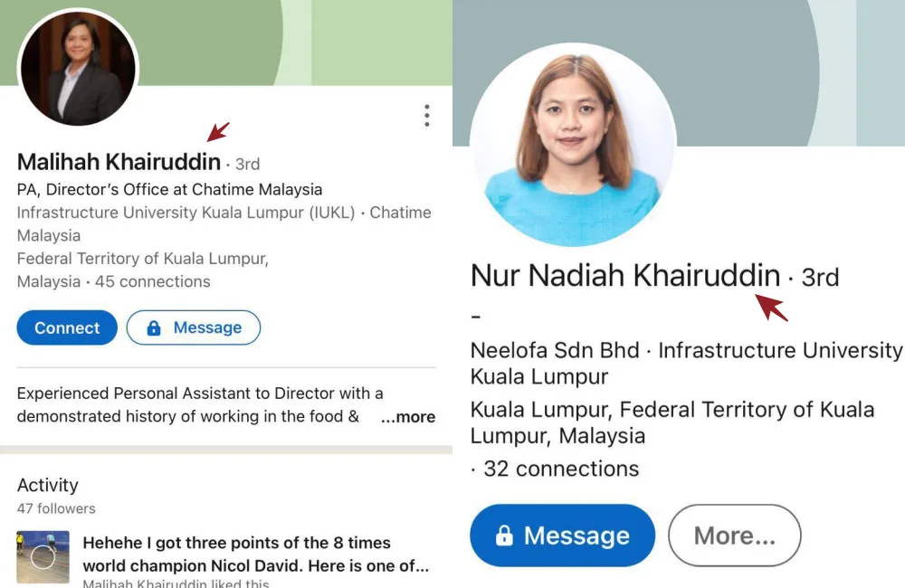
Task: Open Nur Nadiah Khairuddin's profile photo
Action: pos(573,144)
